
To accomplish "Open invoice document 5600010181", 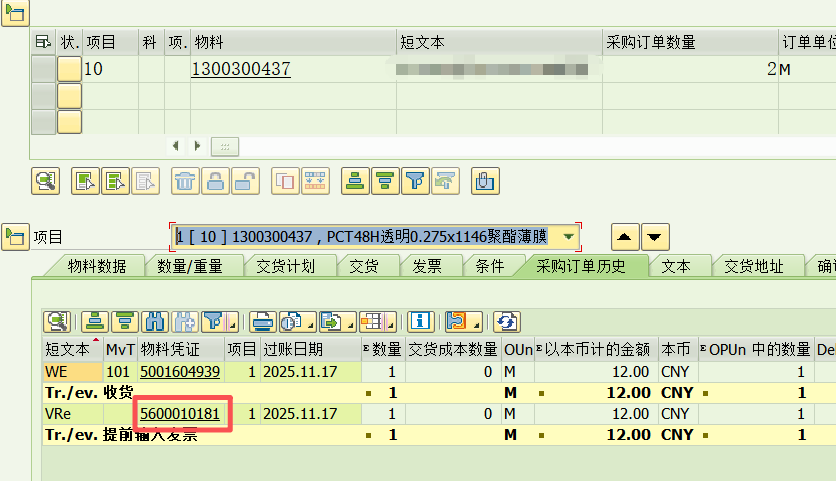I will (180, 414).
